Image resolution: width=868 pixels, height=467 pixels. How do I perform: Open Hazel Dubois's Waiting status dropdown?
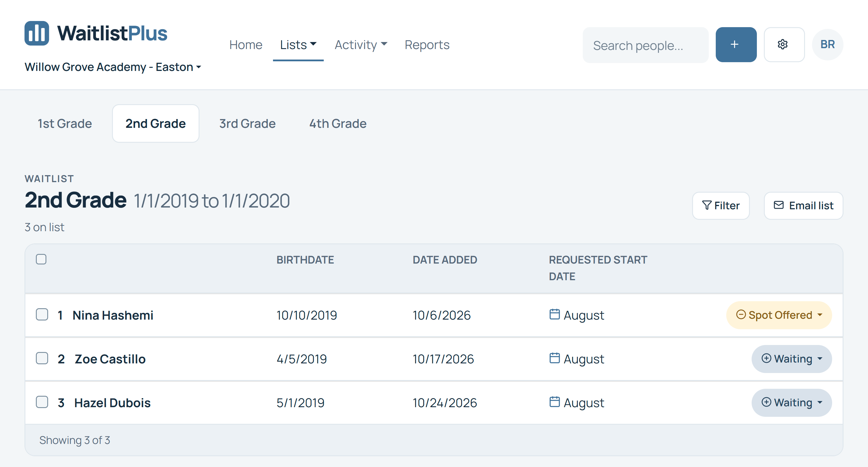792,402
